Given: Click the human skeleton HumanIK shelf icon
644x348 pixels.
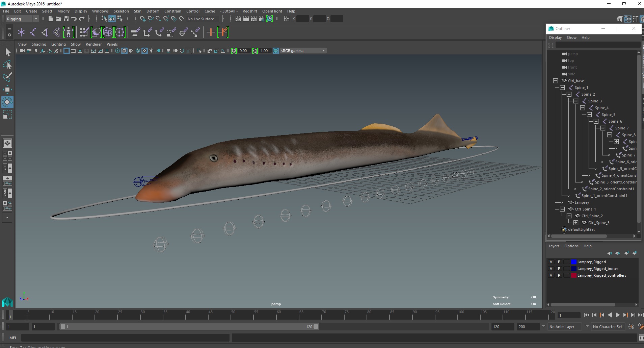Looking at the screenshot, I should [x=69, y=32].
